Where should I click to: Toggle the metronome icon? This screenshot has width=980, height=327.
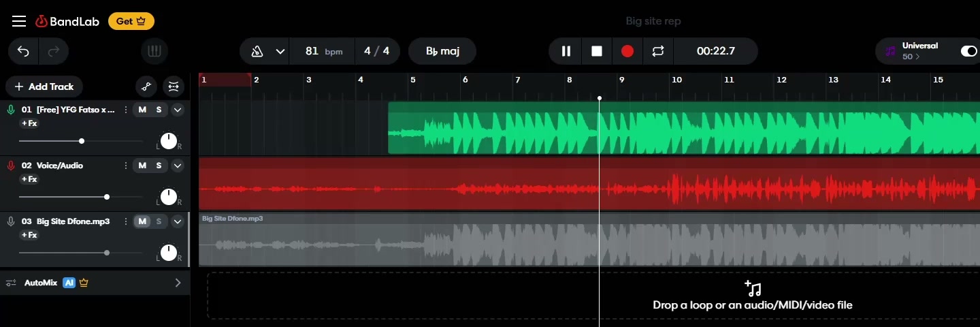click(x=257, y=51)
